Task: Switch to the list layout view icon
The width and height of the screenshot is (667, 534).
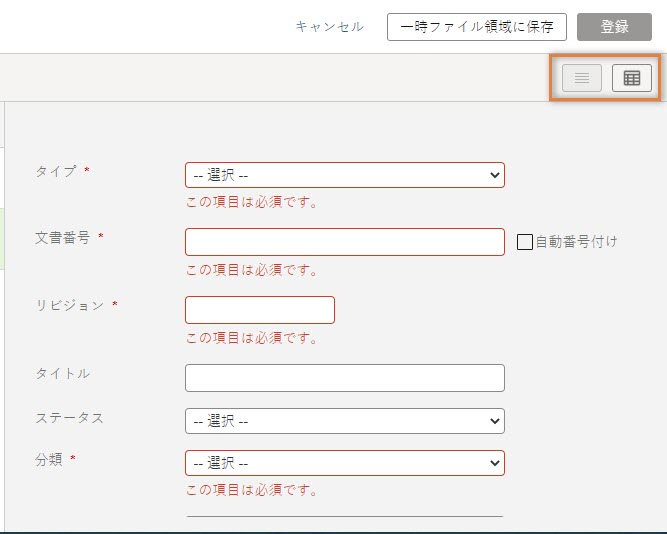Action: (581, 78)
